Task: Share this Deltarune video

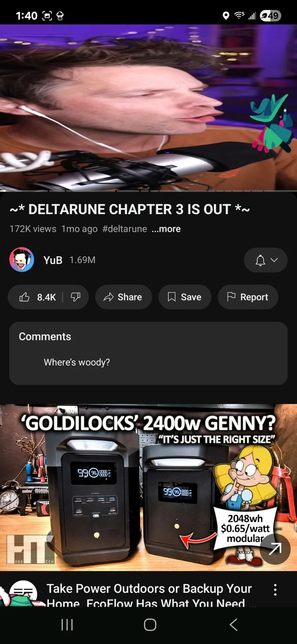Action: click(x=123, y=297)
